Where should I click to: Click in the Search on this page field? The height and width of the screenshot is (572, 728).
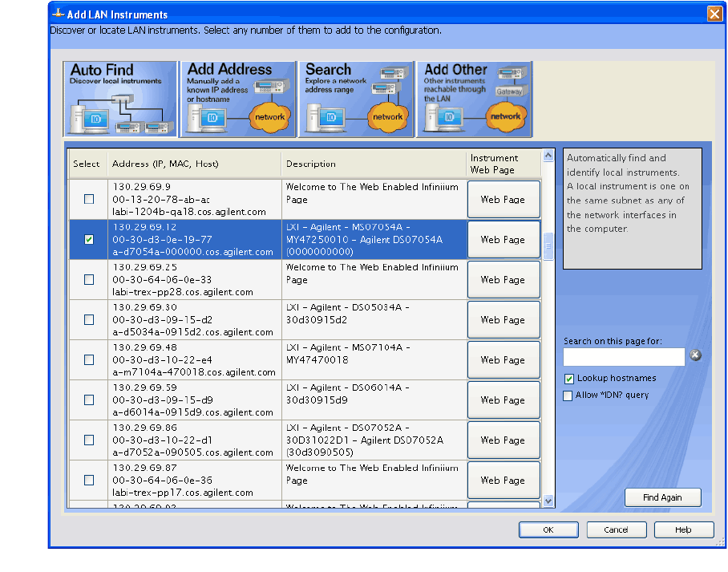pos(623,356)
